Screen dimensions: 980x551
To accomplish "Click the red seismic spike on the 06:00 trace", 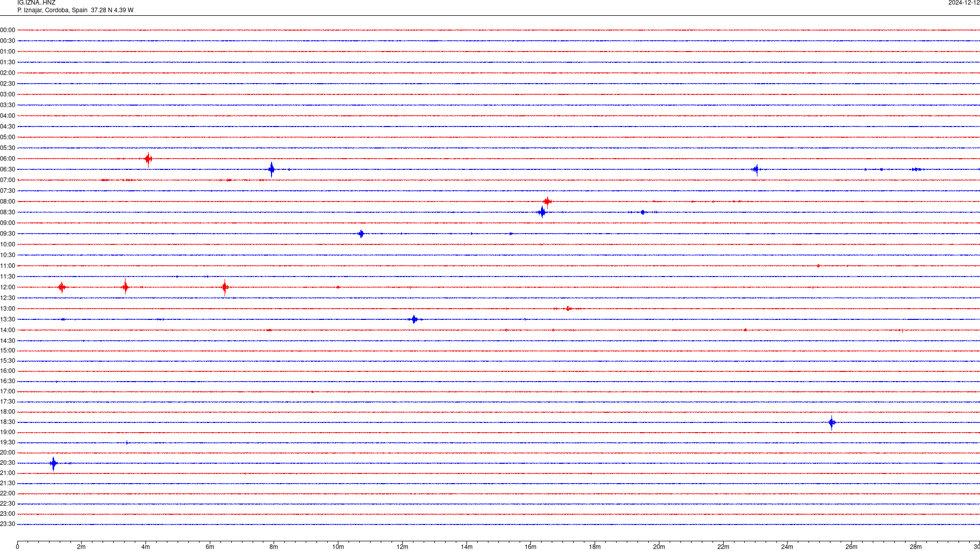I will (x=148, y=159).
